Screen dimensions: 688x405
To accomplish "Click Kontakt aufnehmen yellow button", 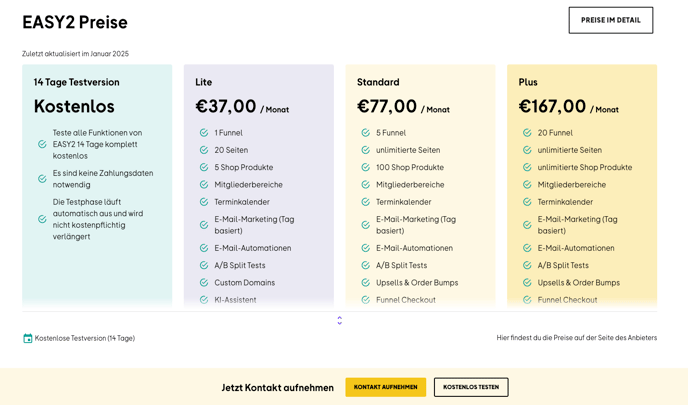I will pos(386,387).
